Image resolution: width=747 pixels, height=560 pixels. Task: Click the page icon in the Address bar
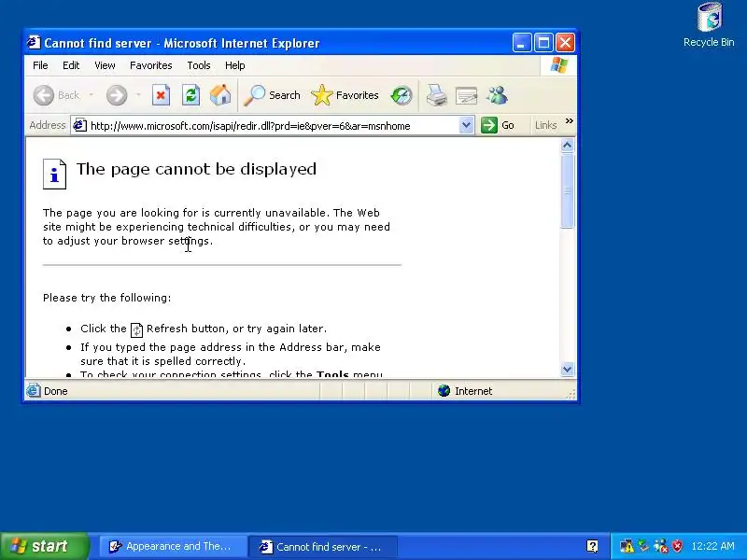point(79,126)
